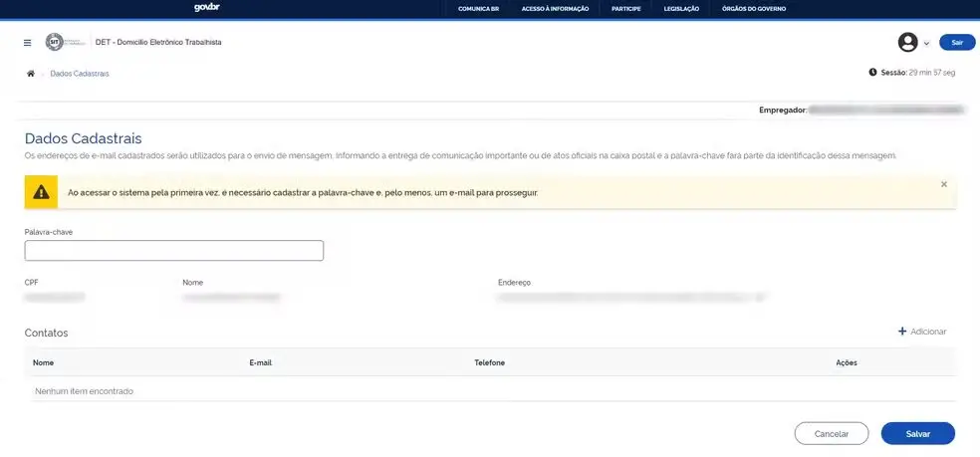Viewport: 980px width, 457px height.
Task: Open Acesso à Informação link
Action: (x=555, y=9)
